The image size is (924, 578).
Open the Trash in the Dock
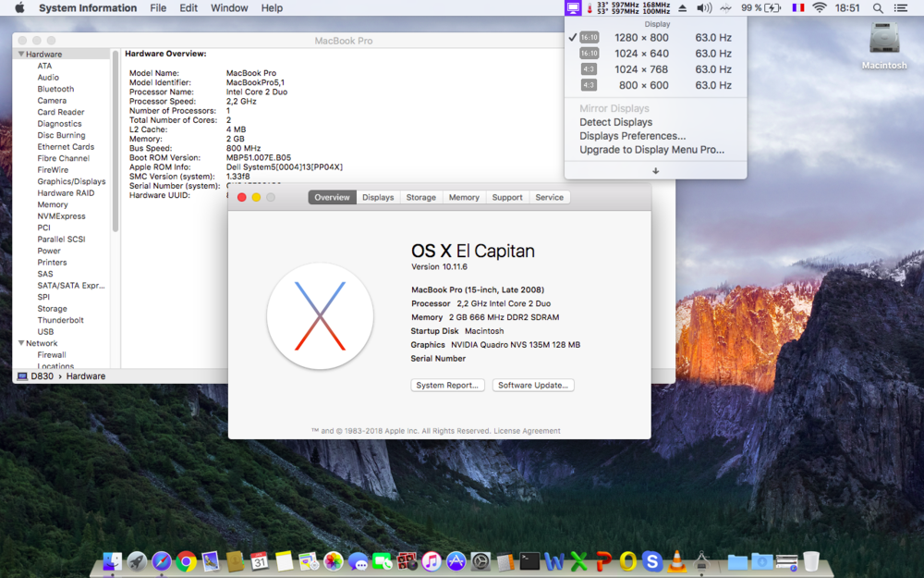[811, 561]
